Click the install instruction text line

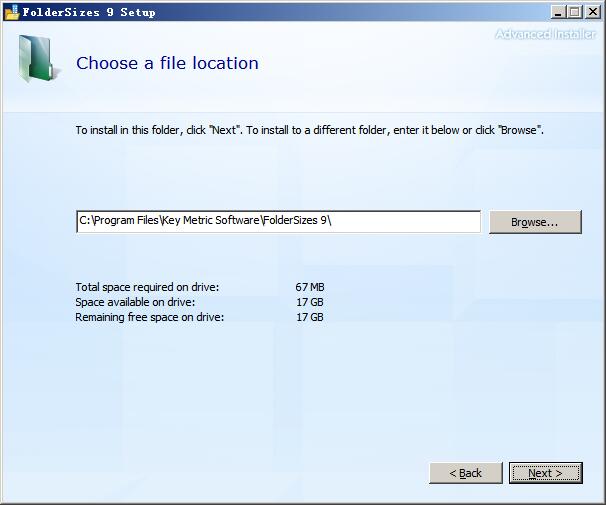(310, 130)
